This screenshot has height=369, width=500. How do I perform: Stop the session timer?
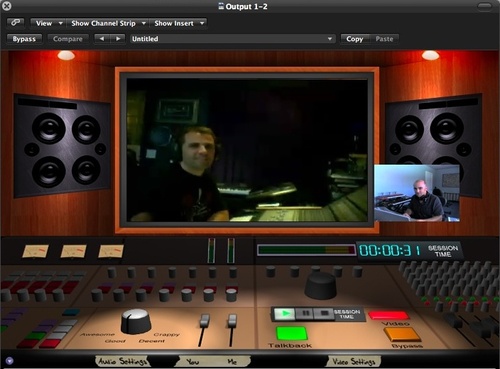[323, 313]
